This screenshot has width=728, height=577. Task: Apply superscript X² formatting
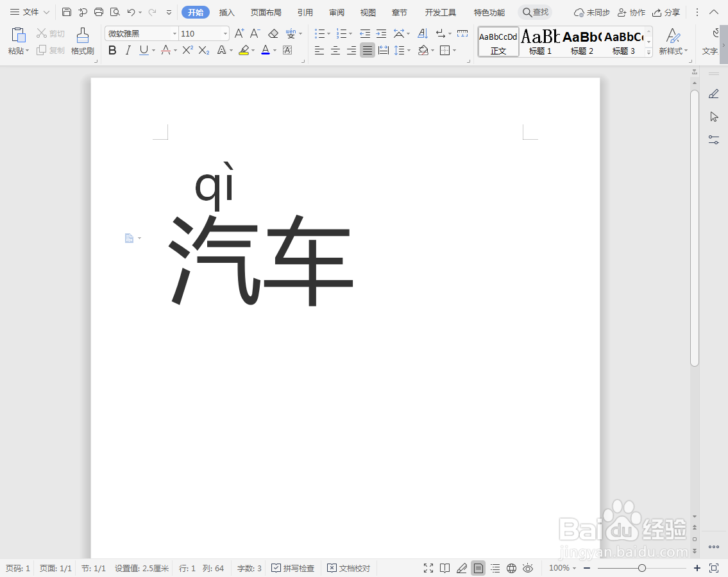[187, 50]
